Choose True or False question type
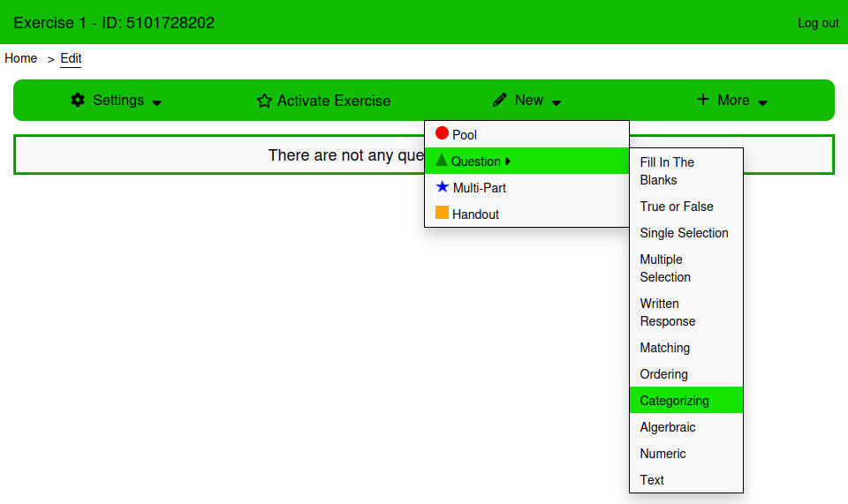This screenshot has height=504, width=848. pyautogui.click(x=677, y=207)
